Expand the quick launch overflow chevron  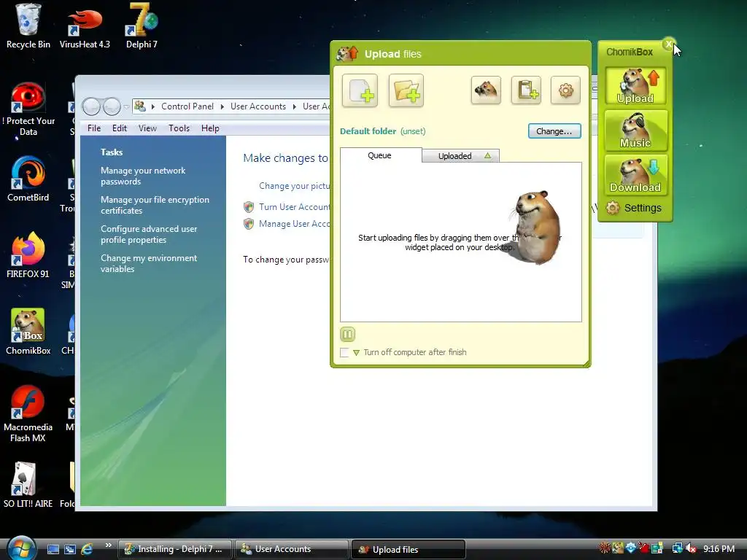click(x=109, y=545)
